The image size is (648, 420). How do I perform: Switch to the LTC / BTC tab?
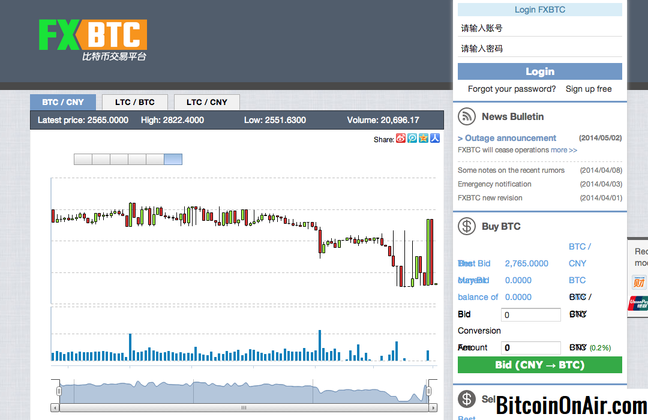(x=135, y=102)
